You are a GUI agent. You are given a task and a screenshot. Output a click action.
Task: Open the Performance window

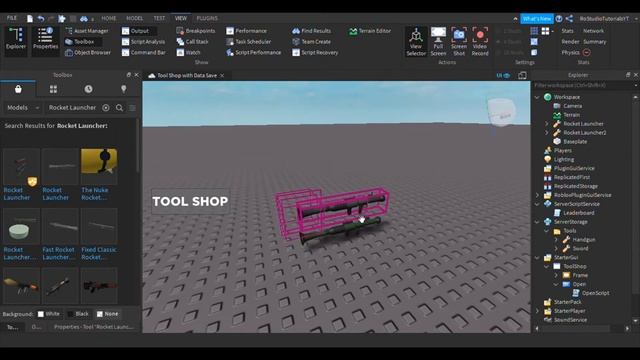point(247,31)
